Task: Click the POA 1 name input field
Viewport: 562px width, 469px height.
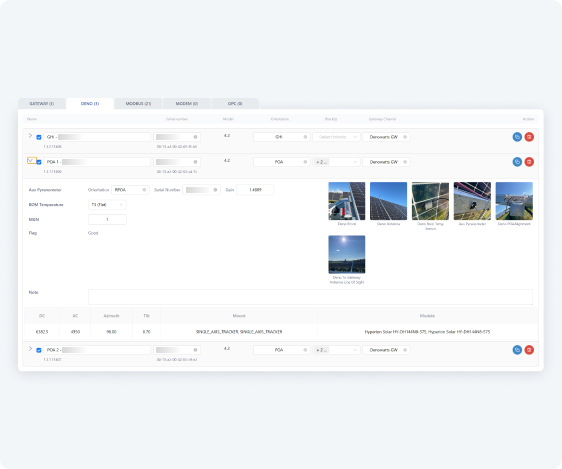Action: 97,162
